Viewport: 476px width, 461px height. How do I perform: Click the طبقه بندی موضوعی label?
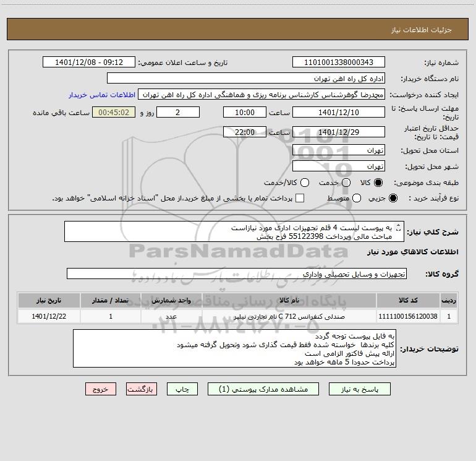point(426,183)
